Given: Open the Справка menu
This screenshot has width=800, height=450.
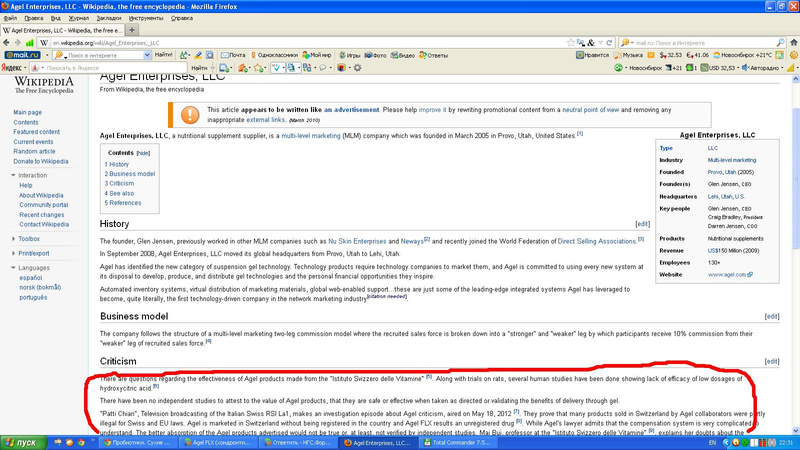Looking at the screenshot, I should pyautogui.click(x=182, y=18).
